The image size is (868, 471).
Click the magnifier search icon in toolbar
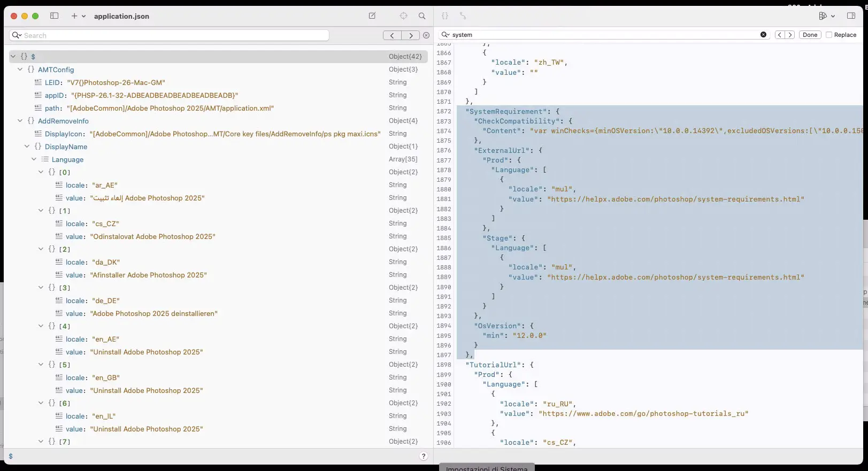point(422,16)
